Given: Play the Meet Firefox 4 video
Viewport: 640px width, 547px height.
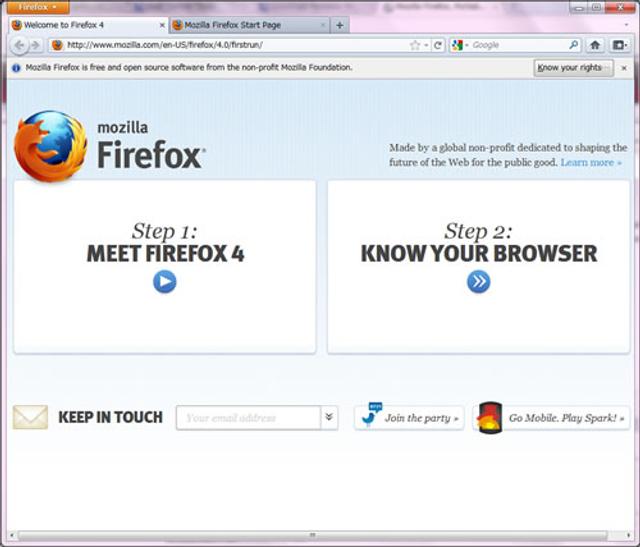Looking at the screenshot, I should pos(165,282).
